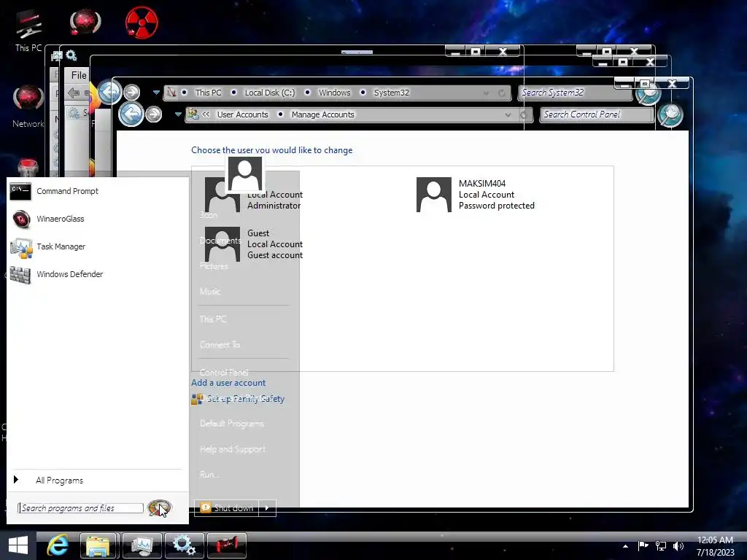Click the Search programs and files box
Image resolution: width=747 pixels, height=560 pixels.
tap(80, 508)
